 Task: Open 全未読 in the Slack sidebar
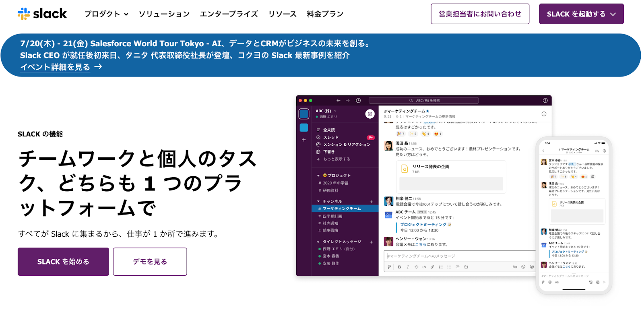pyautogui.click(x=326, y=130)
